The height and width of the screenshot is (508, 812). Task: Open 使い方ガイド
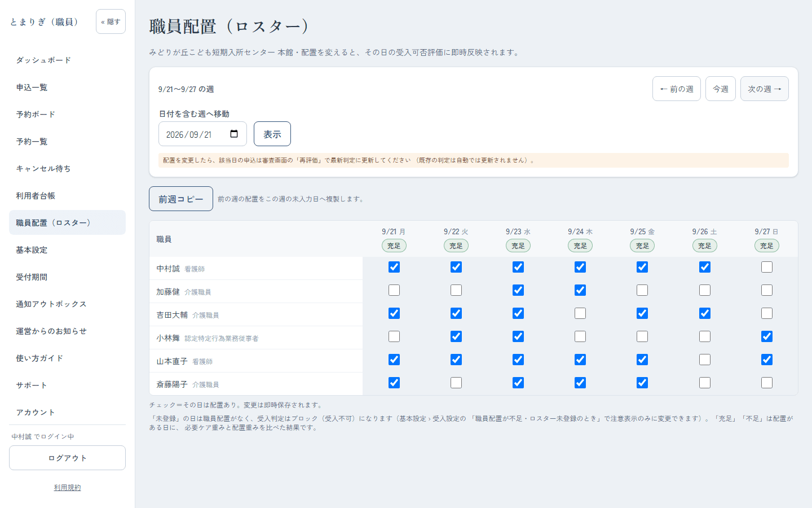pos(67,358)
